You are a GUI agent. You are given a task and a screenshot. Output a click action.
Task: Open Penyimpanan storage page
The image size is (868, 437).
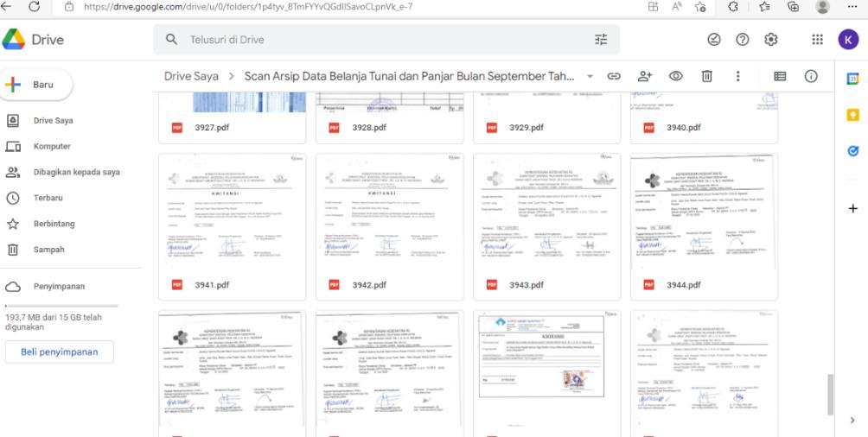pyautogui.click(x=59, y=287)
